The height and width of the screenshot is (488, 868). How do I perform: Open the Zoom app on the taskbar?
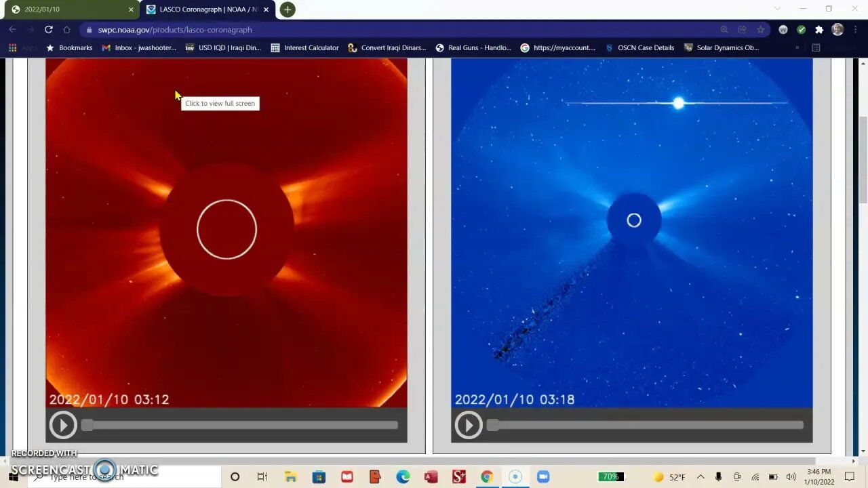(542, 476)
